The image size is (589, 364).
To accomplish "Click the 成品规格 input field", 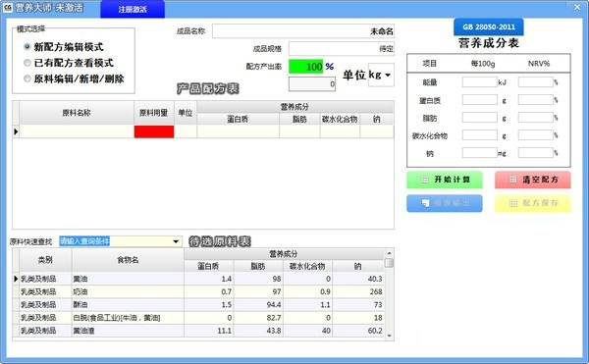I will [341, 49].
